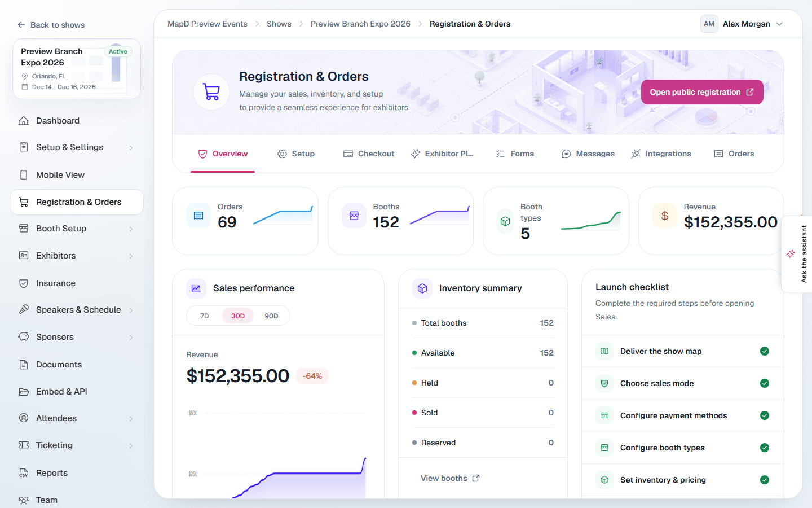Click the Ticketing ticket icon
Image resolution: width=812 pixels, height=508 pixels.
(24, 445)
